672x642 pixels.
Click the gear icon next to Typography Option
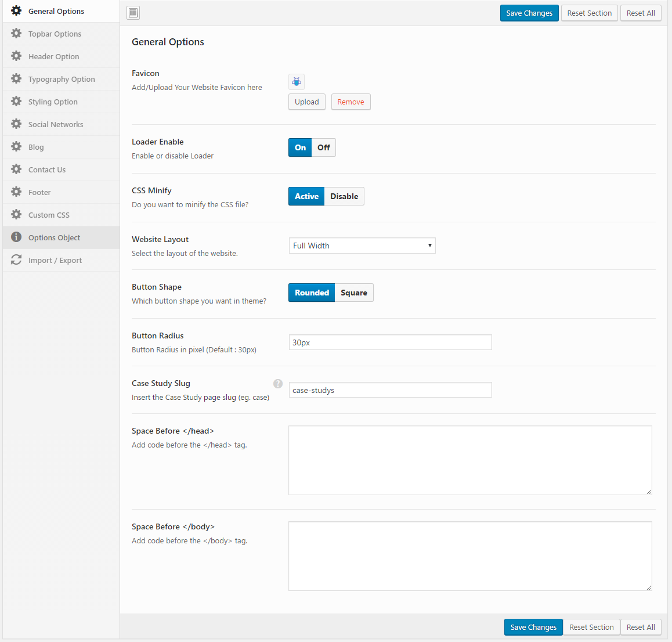pos(16,79)
